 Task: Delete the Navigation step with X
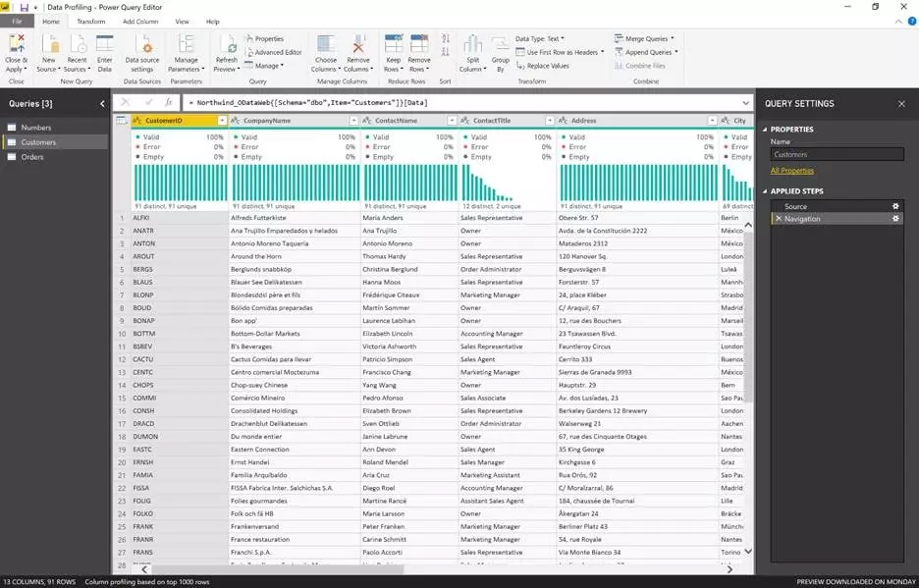pyautogui.click(x=779, y=219)
